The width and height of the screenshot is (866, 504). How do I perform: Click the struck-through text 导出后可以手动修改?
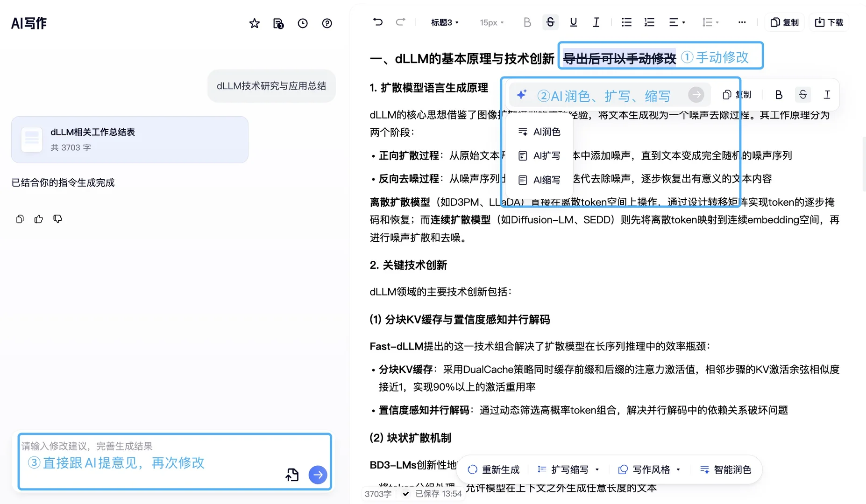(619, 58)
